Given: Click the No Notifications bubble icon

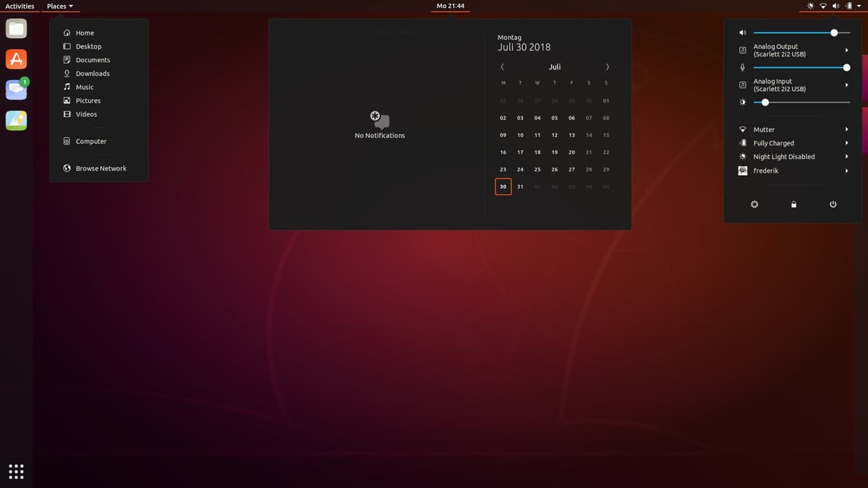Looking at the screenshot, I should (380, 121).
